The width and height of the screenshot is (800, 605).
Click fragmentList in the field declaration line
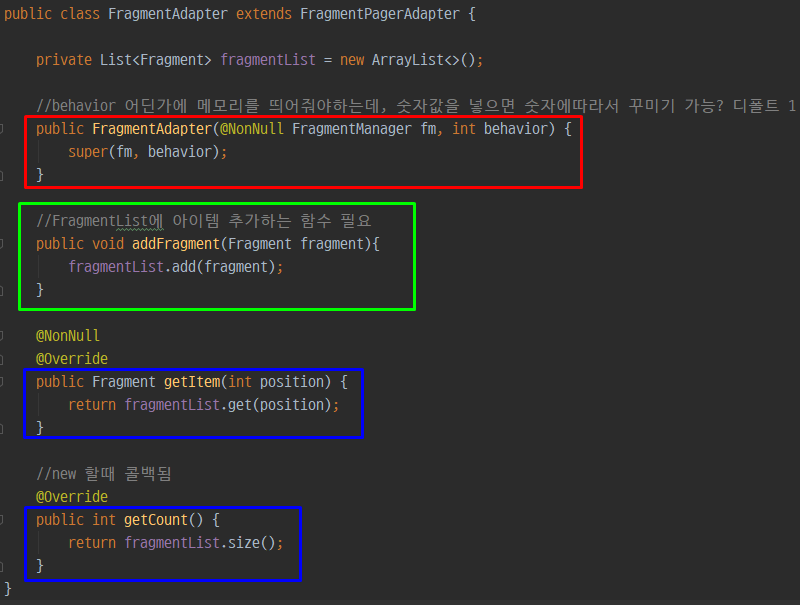[268, 60]
